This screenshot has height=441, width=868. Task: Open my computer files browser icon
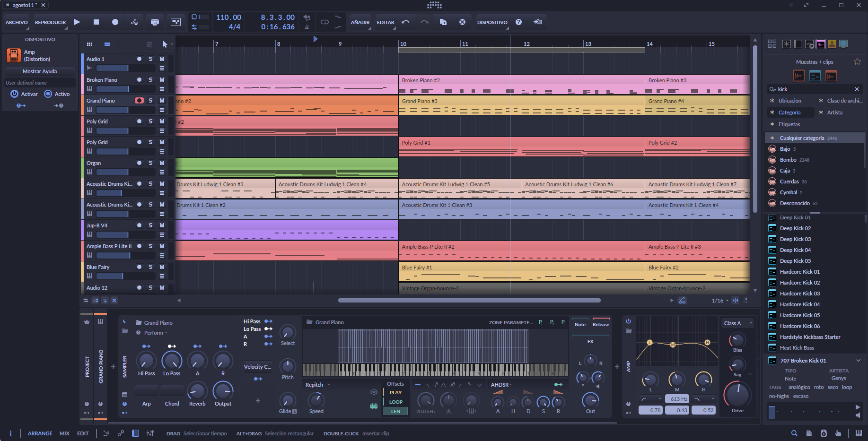point(843,44)
